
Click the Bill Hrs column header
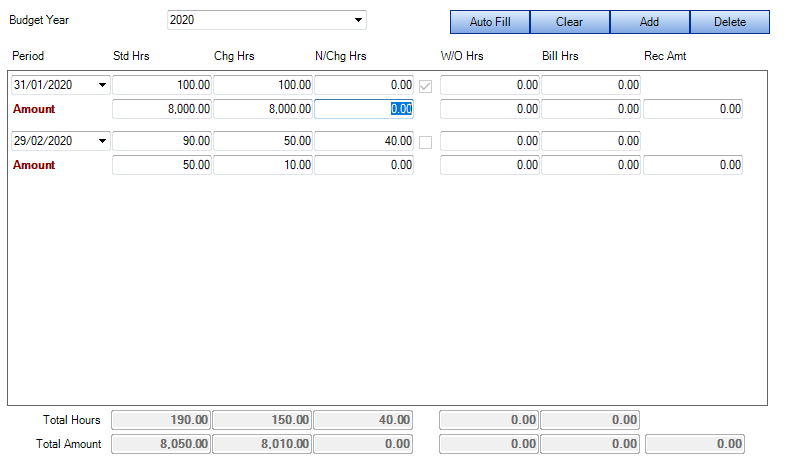(x=560, y=56)
